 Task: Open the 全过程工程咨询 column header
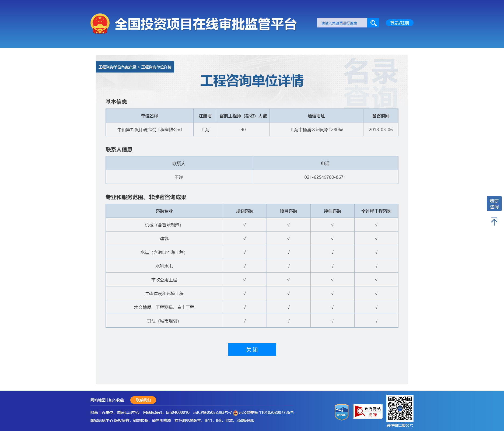376,211
